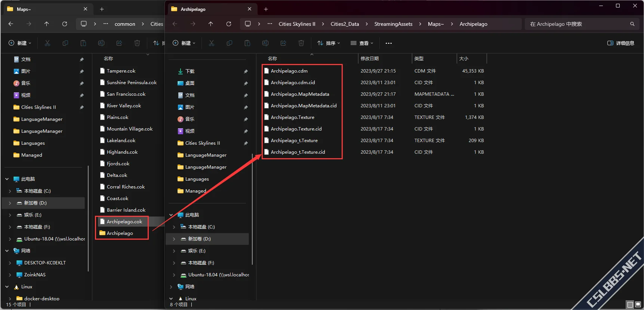Click Share icon in Maps~ window toolbar

(x=119, y=43)
